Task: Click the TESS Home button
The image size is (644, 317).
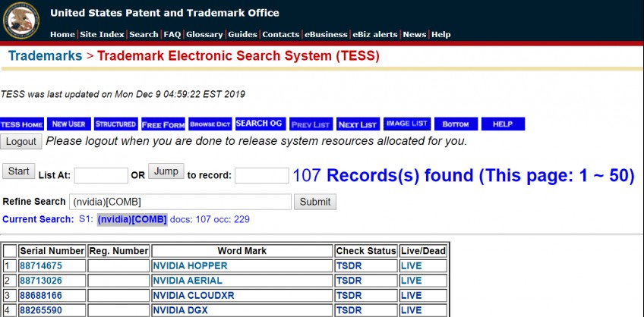Action: (x=22, y=124)
